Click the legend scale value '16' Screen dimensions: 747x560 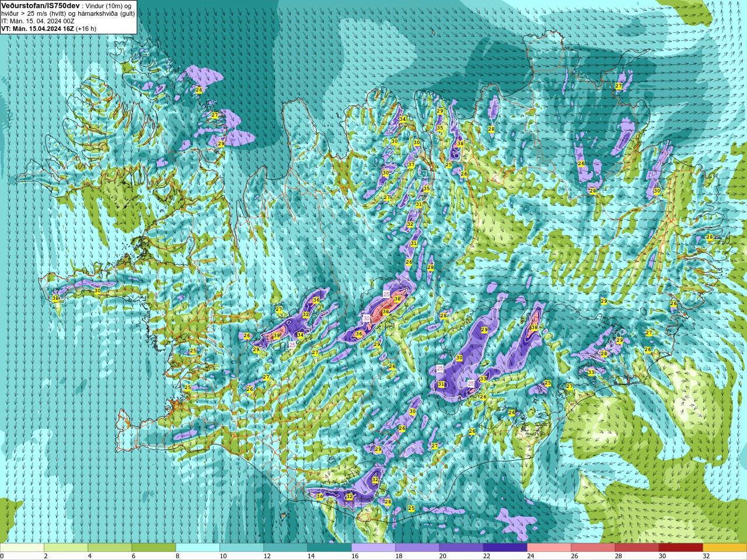point(355,556)
